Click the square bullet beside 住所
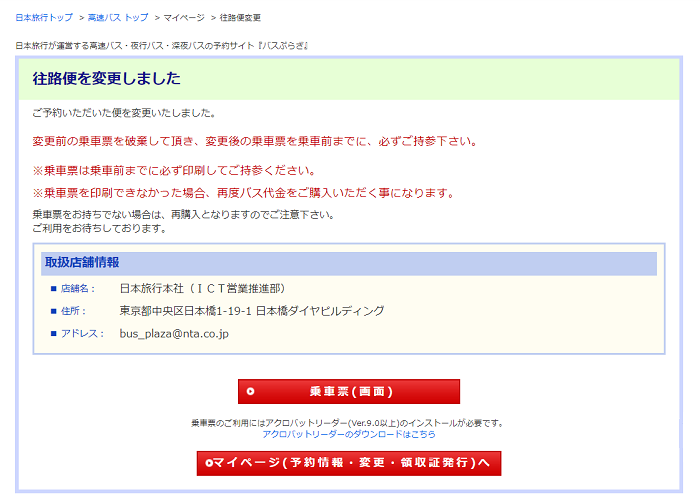The width and height of the screenshot is (700, 502). click(x=53, y=311)
